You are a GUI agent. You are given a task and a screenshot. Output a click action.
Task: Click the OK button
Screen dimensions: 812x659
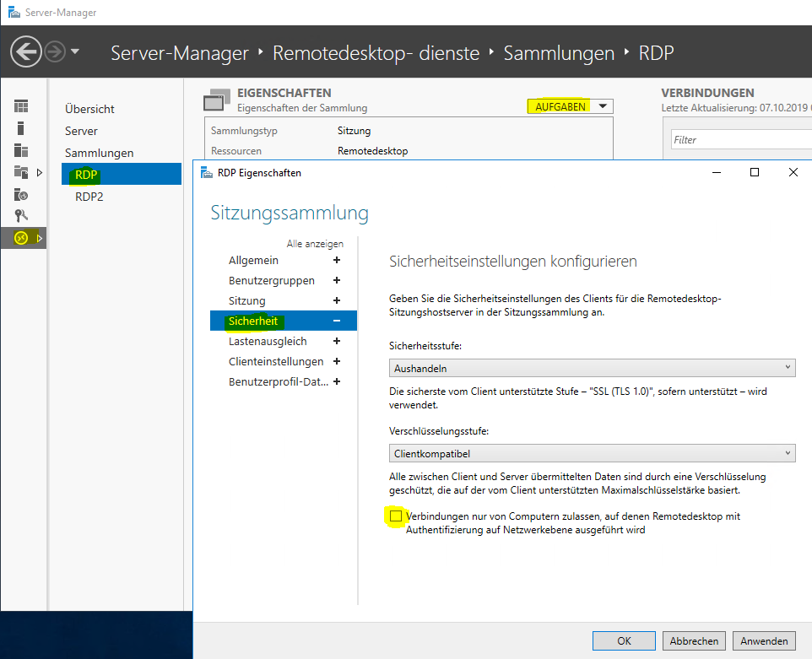(x=623, y=640)
